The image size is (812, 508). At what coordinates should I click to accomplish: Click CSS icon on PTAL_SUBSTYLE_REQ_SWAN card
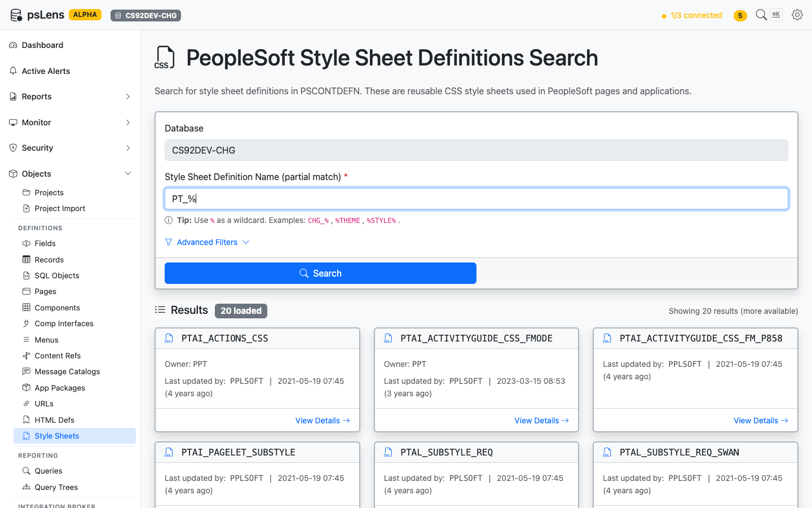click(607, 452)
